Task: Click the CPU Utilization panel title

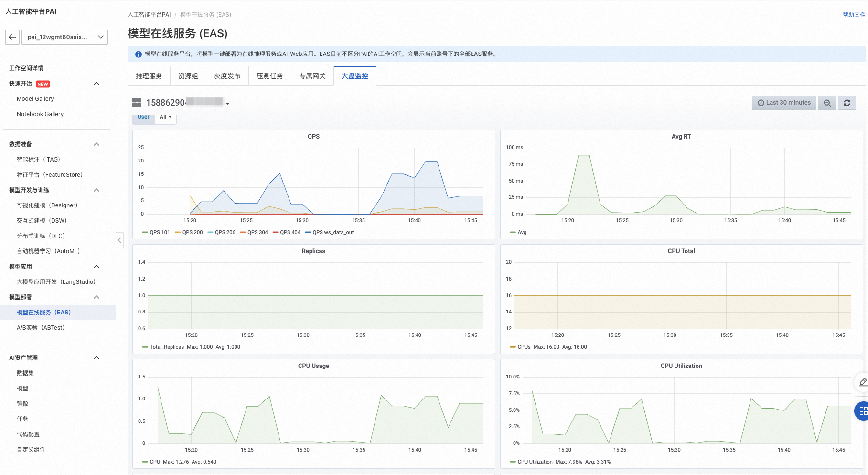Action: click(681, 366)
